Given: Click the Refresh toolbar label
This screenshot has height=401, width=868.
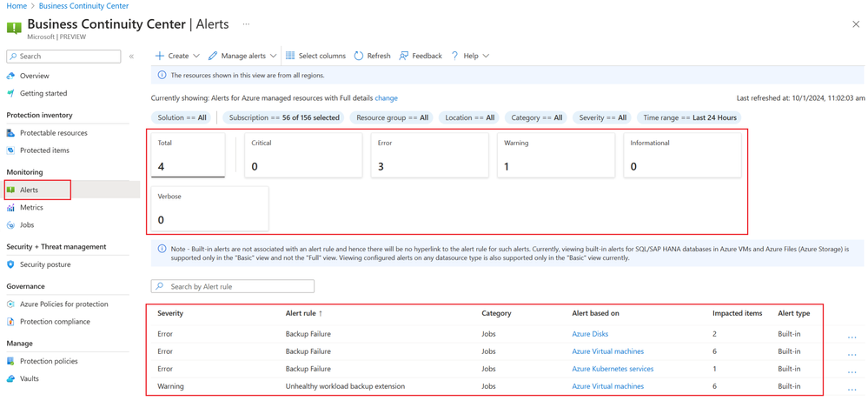Looking at the screenshot, I should [x=379, y=56].
